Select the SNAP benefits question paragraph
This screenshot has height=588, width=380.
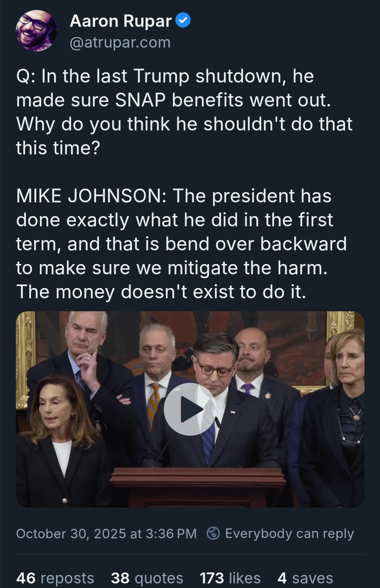(184, 112)
